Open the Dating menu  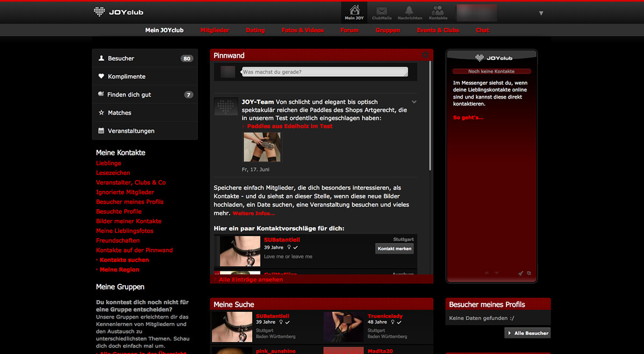pos(255,30)
